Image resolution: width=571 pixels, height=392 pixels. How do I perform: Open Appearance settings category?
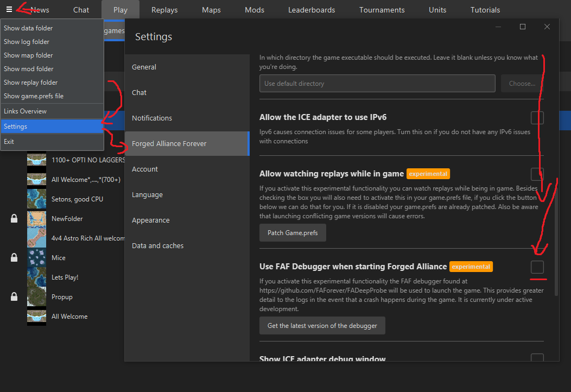tap(187, 220)
